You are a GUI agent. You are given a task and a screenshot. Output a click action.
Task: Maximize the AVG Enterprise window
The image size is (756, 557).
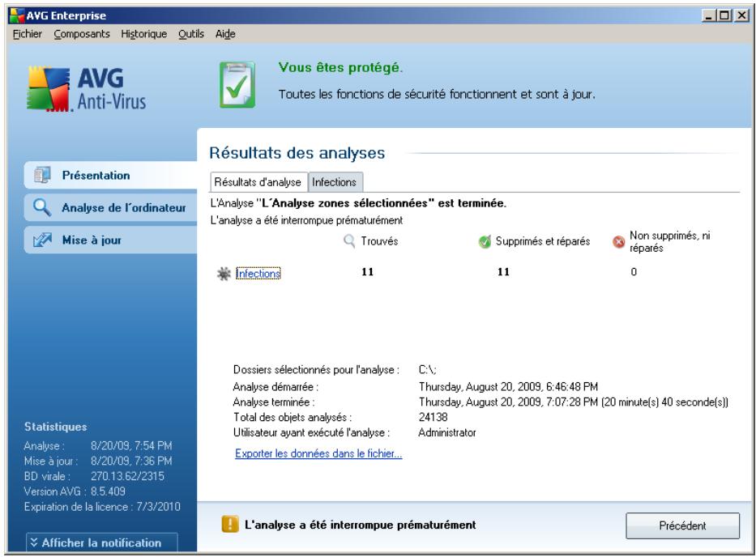pos(724,15)
